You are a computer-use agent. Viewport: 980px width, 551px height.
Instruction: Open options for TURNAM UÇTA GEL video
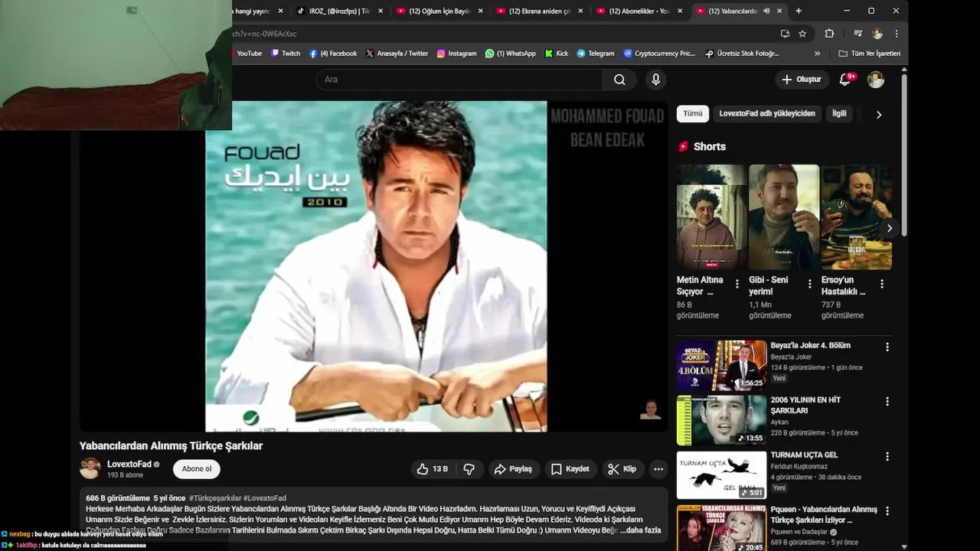point(887,456)
